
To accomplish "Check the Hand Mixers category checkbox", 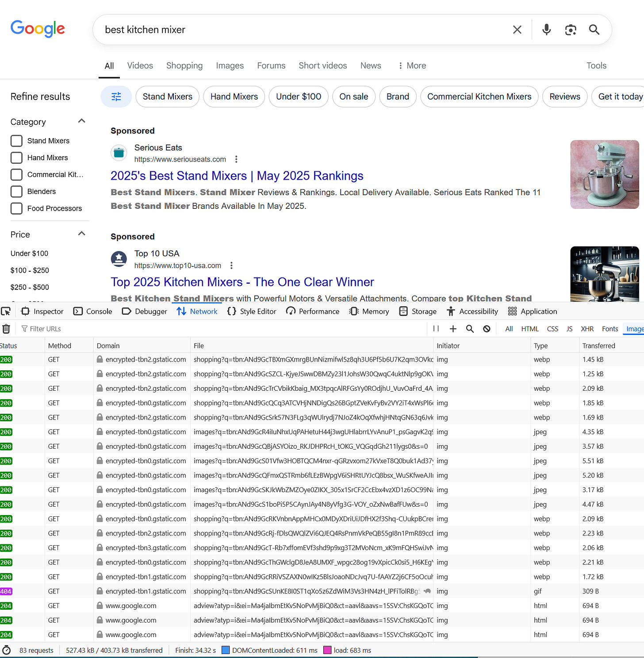I will click(x=16, y=158).
